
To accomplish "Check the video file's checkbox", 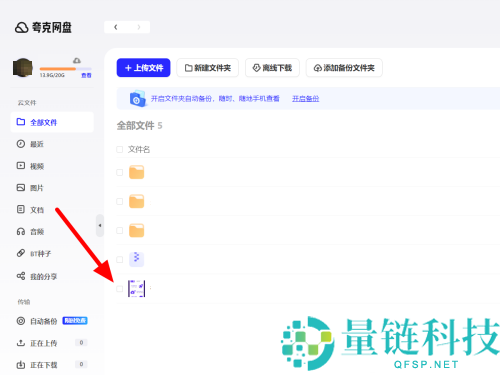I will pyautogui.click(x=120, y=289).
